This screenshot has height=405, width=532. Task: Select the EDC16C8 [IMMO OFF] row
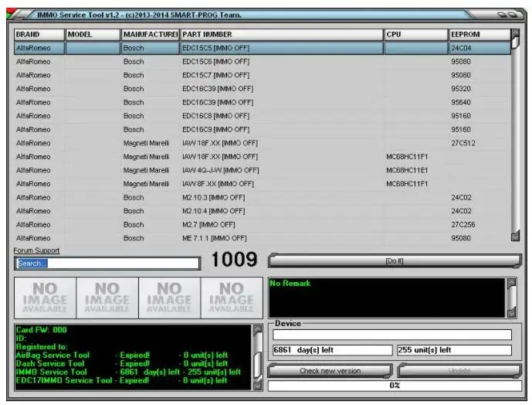click(x=263, y=116)
